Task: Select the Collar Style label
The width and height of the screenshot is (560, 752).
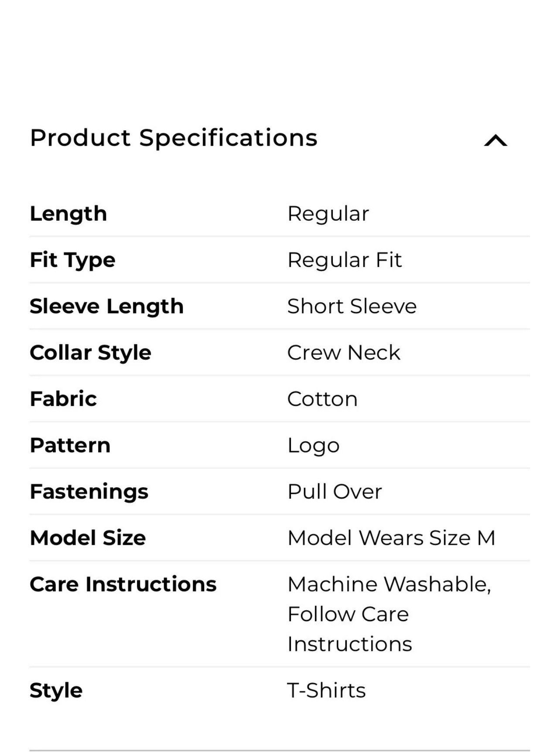Action: coord(90,353)
